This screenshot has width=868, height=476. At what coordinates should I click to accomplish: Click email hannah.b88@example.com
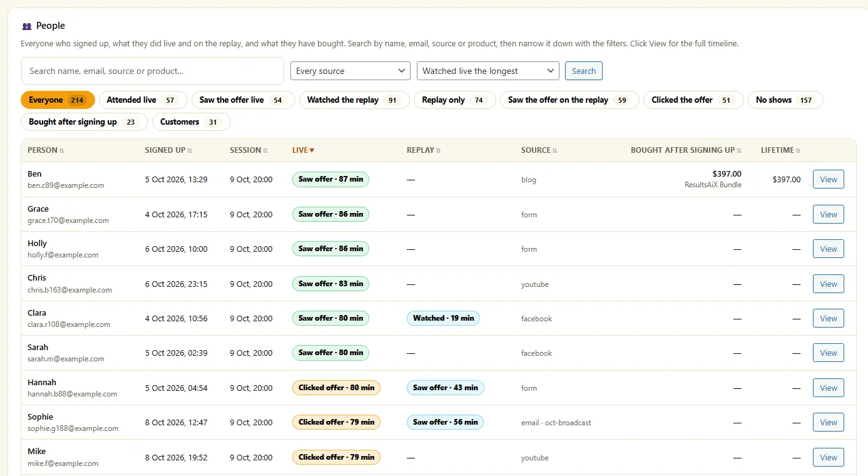72,394
